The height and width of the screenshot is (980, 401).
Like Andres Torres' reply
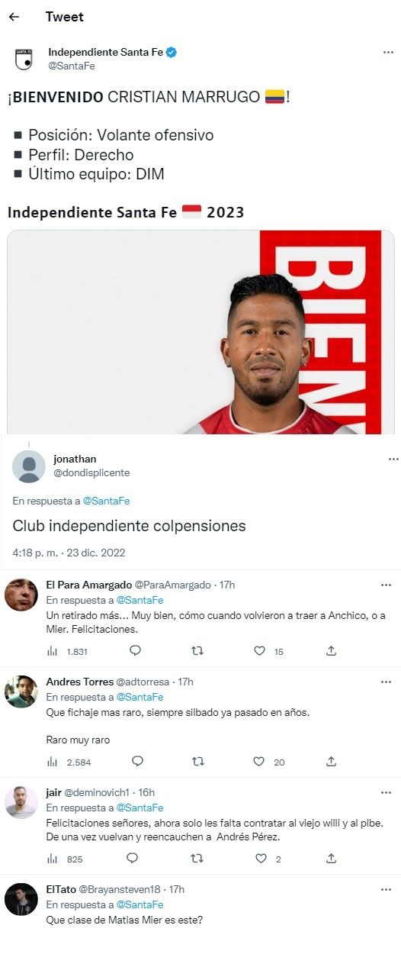[258, 762]
